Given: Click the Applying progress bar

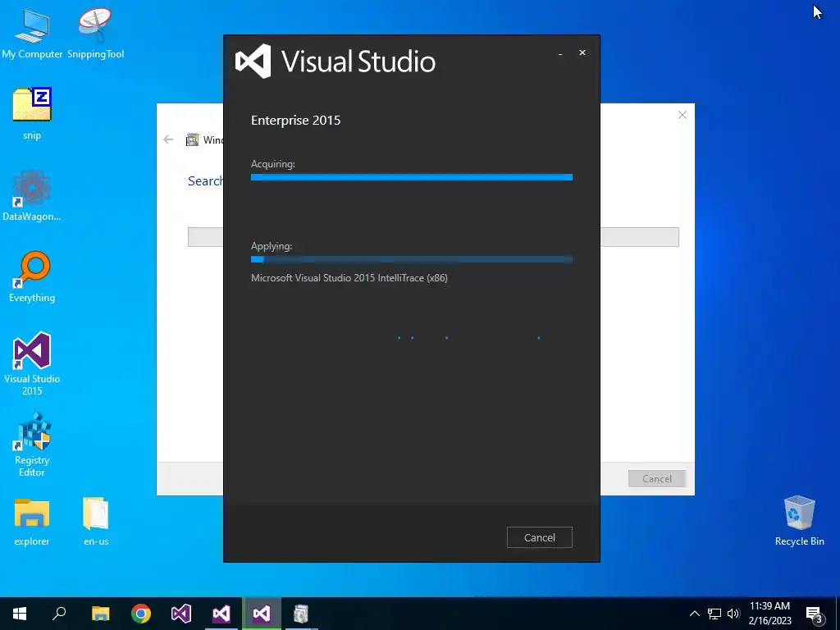Looking at the screenshot, I should (x=412, y=259).
